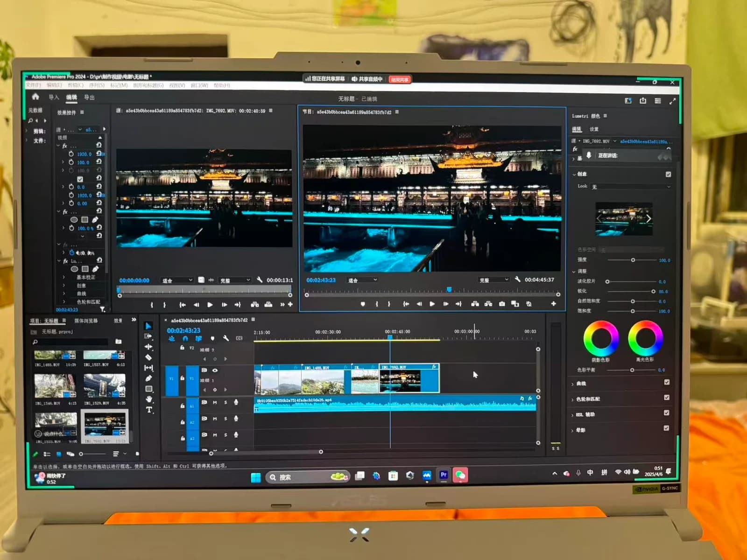Select the Rectangle tool
The image size is (747, 560).
tap(148, 389)
